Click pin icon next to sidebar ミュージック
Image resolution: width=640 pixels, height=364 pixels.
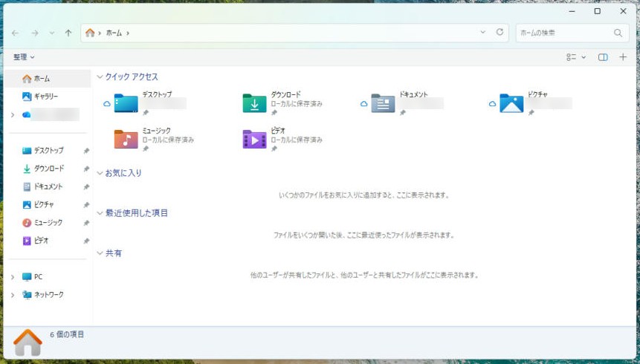86,223
